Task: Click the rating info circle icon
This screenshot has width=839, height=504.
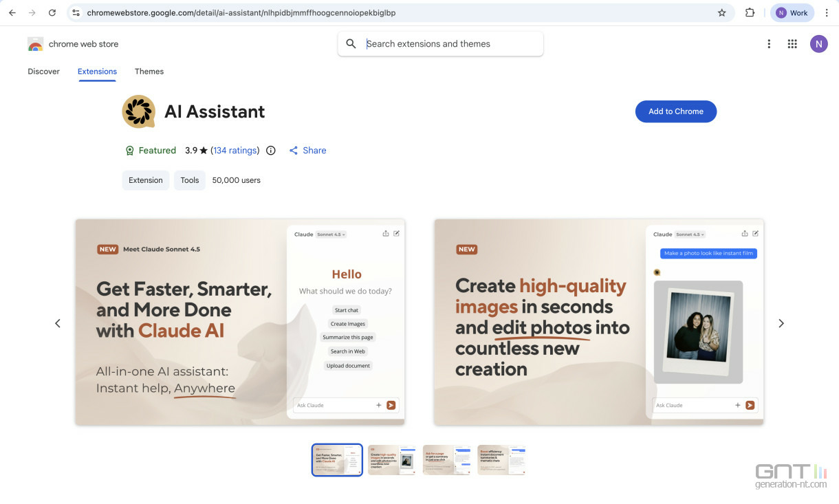Action: coord(271,151)
